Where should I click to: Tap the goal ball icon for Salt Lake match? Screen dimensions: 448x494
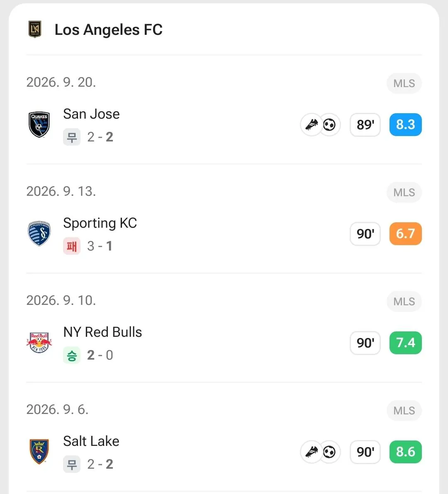pos(329,452)
